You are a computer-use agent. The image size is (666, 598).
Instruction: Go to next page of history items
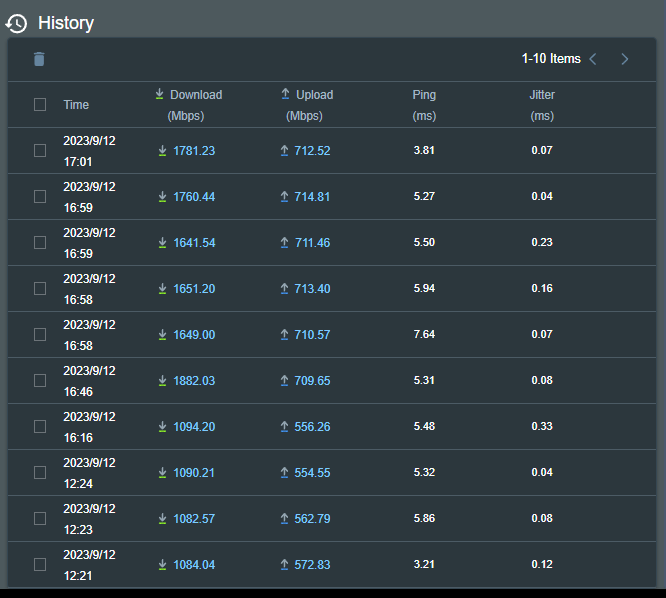click(x=624, y=59)
